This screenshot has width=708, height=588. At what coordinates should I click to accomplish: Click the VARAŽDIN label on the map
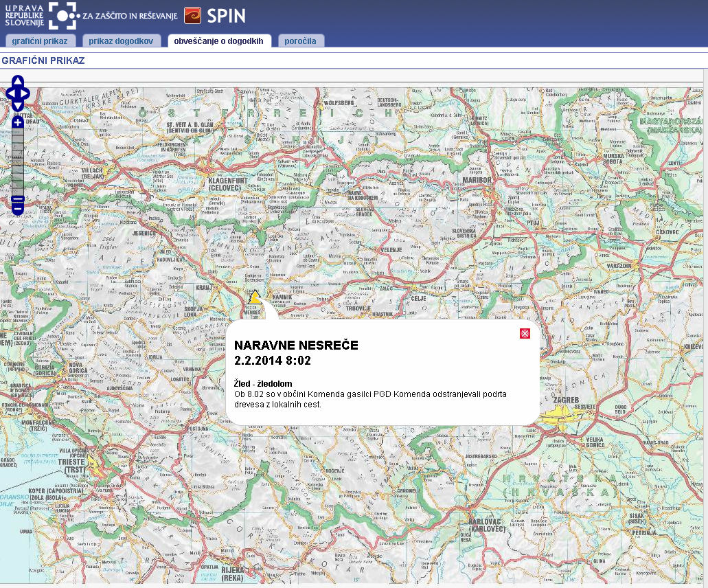tap(619, 266)
